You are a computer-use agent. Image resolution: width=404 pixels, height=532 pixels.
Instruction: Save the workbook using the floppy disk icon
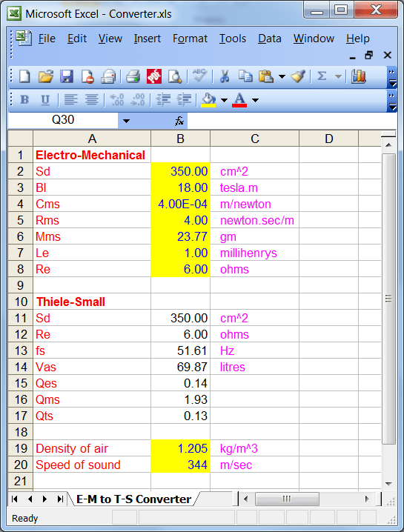click(x=67, y=76)
